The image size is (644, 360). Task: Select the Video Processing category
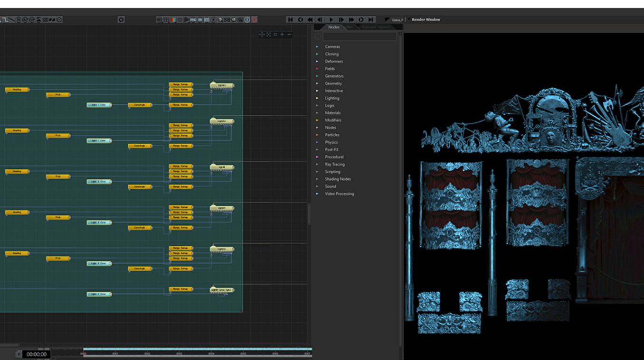339,194
